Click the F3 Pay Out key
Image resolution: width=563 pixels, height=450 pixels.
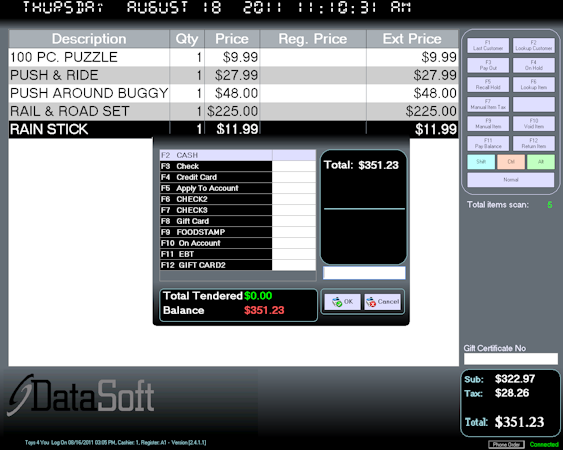488,65
